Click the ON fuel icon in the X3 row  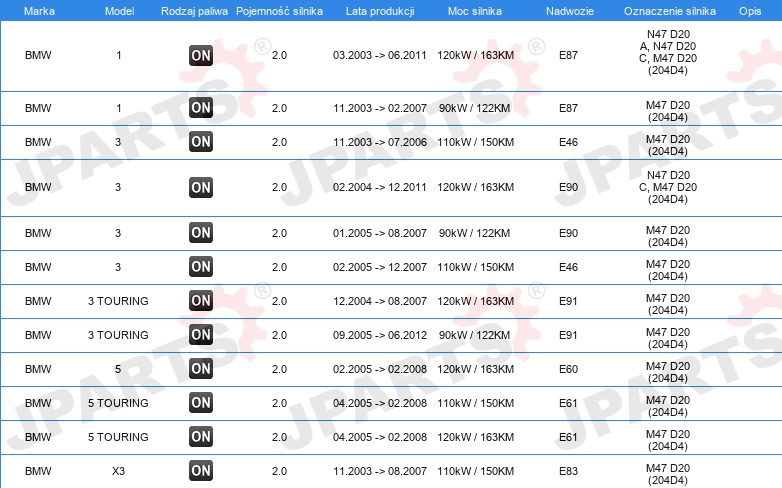[x=201, y=471]
